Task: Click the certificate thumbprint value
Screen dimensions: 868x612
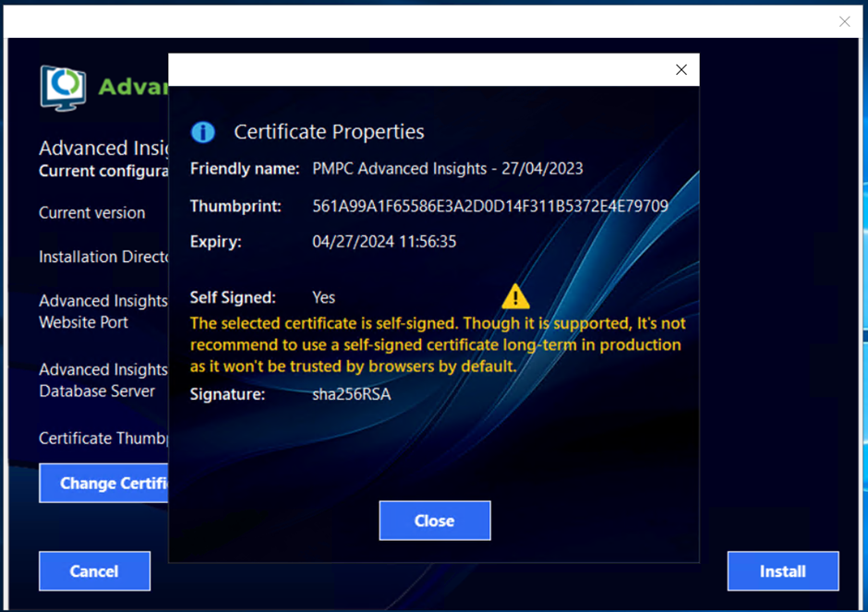Action: 489,206
